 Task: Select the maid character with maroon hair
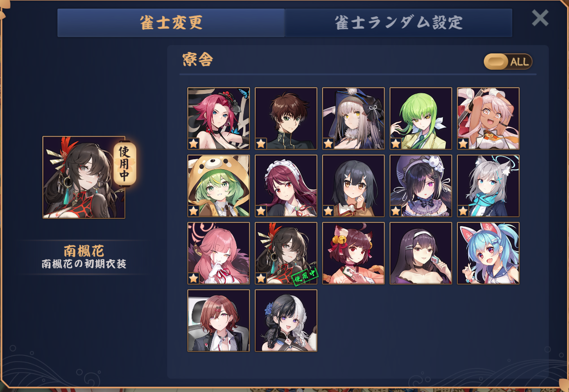[x=286, y=186]
